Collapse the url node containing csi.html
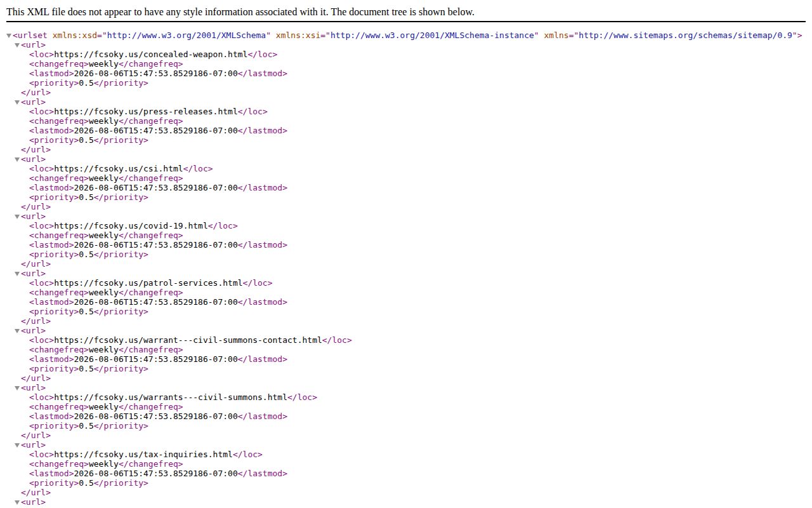 [x=17, y=159]
